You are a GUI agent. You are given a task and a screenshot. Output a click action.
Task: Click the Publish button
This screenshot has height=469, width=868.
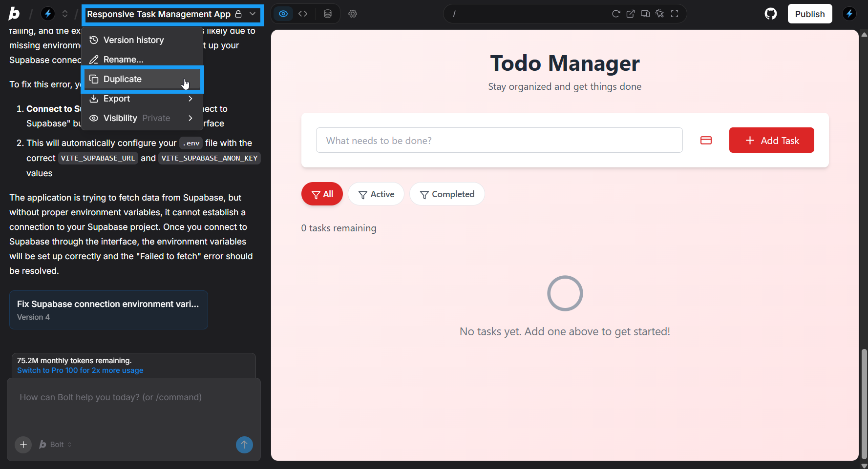810,14
